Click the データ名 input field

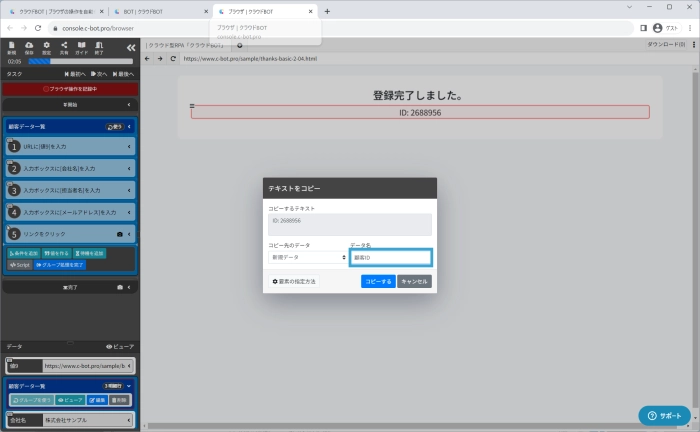pos(390,257)
